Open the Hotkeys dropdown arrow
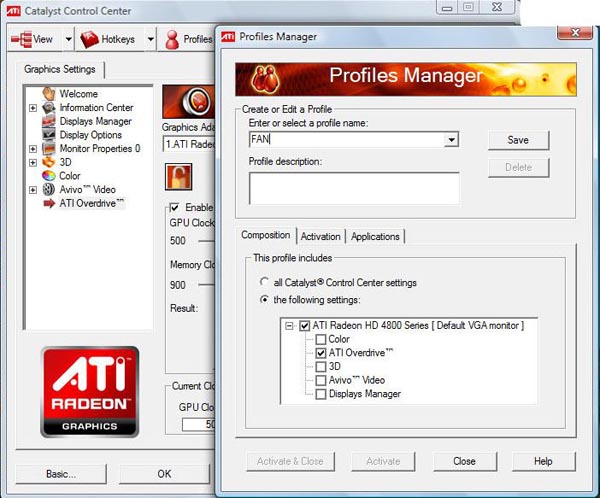This screenshot has width=600, height=498. coord(151,39)
